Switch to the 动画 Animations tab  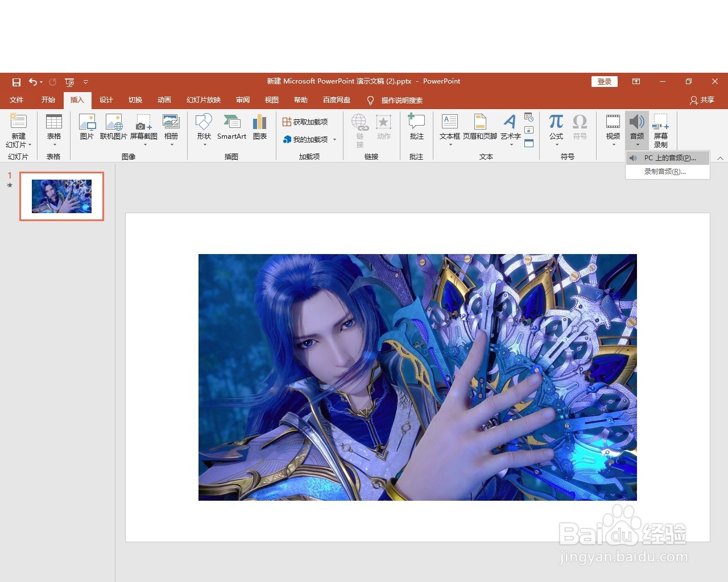[x=164, y=100]
